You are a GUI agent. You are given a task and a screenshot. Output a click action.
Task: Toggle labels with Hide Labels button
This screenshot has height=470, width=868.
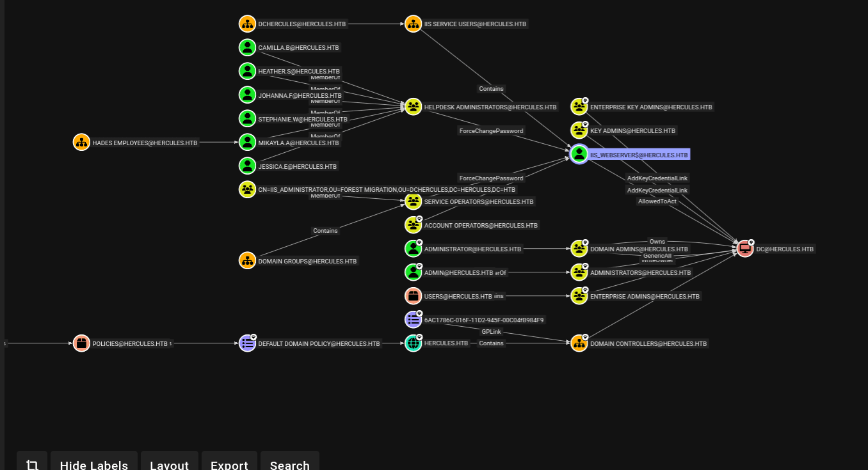tap(94, 464)
